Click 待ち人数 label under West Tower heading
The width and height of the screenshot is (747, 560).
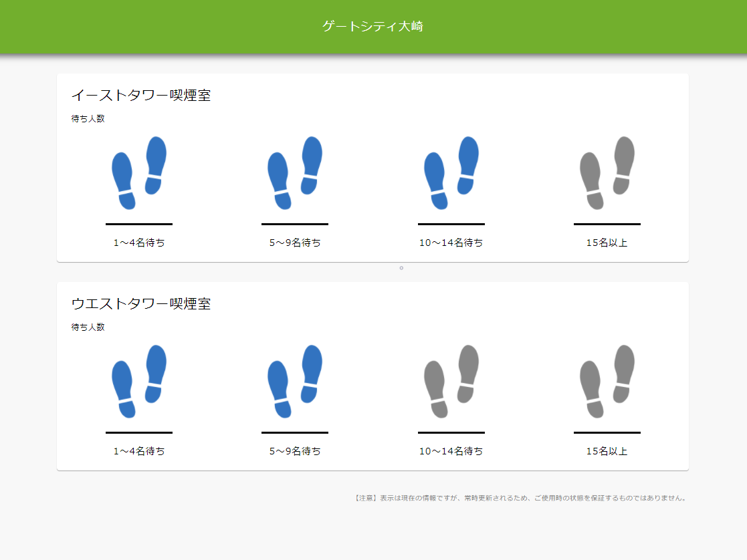point(88,327)
